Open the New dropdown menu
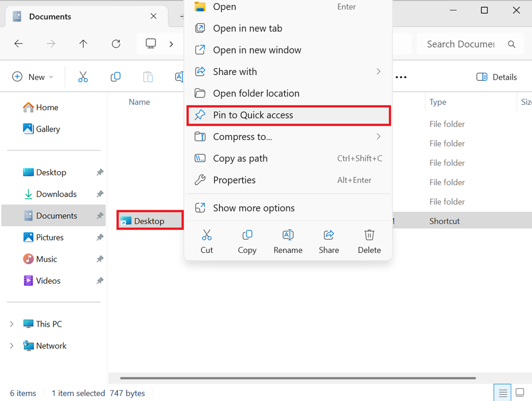 [x=33, y=77]
